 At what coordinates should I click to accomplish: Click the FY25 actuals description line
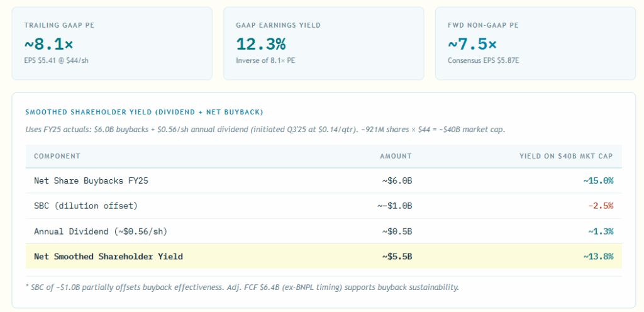tap(265, 130)
